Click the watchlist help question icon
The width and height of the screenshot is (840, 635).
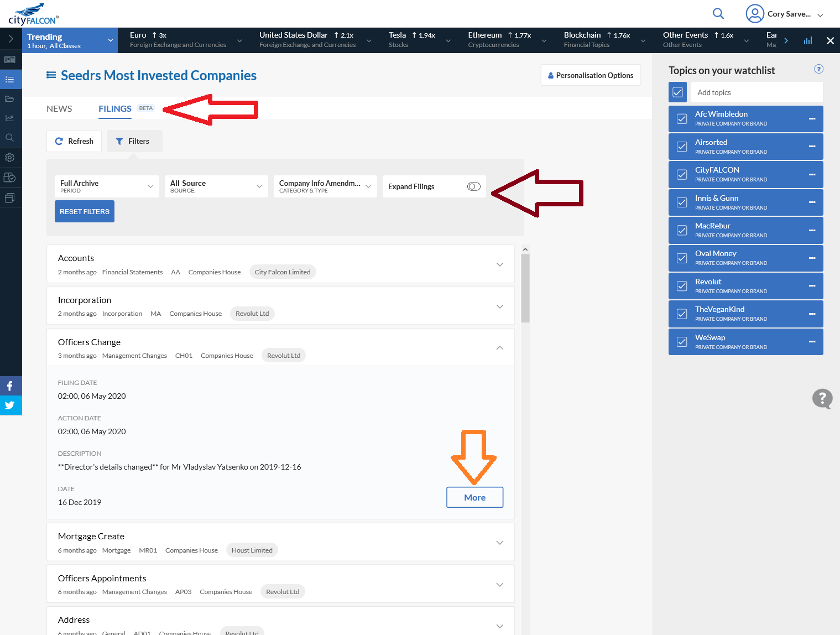pos(819,69)
